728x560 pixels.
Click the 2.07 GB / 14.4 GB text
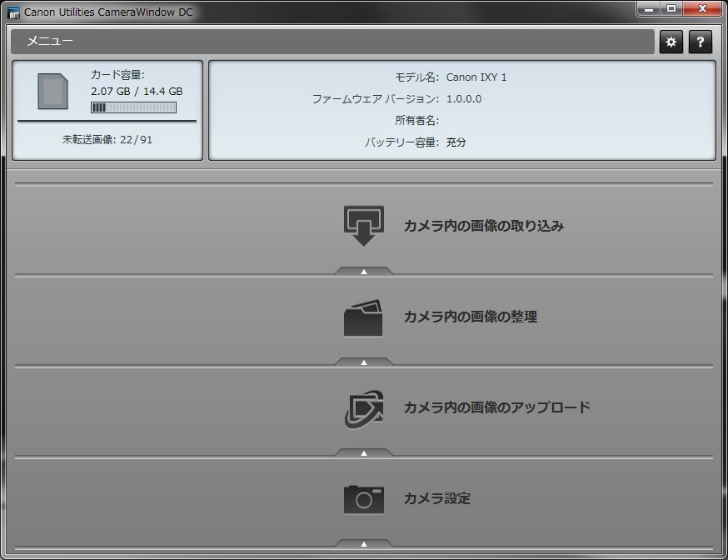[x=137, y=91]
